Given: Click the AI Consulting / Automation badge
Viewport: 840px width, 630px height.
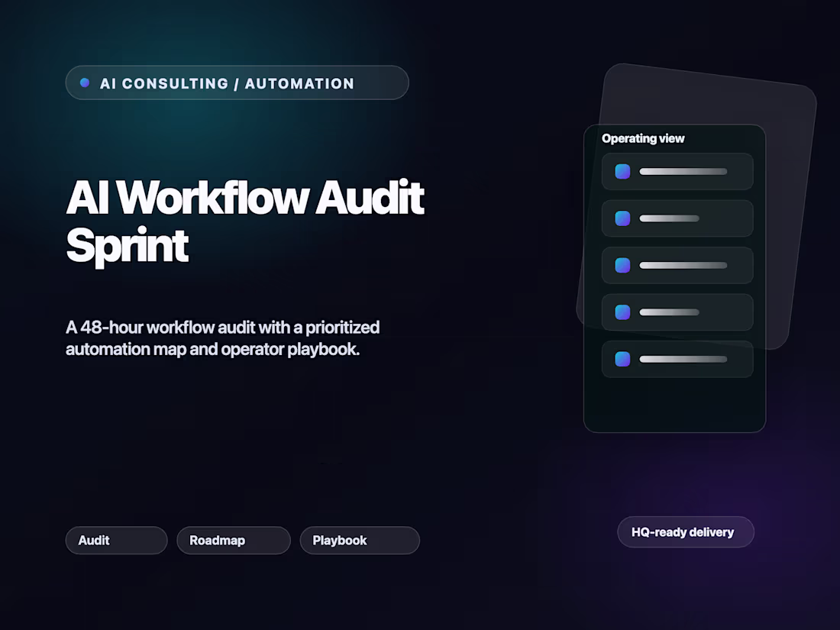Looking at the screenshot, I should pyautogui.click(x=237, y=82).
